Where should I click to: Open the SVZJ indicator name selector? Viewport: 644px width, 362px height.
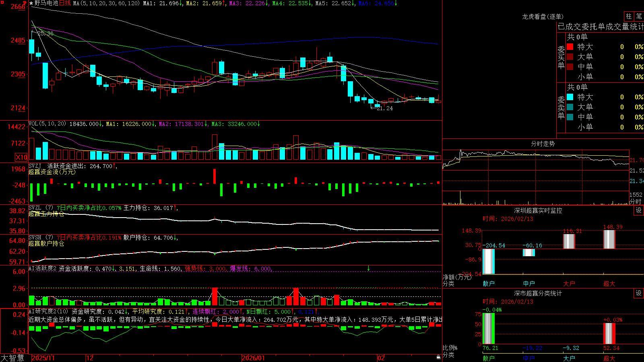coord(35,166)
